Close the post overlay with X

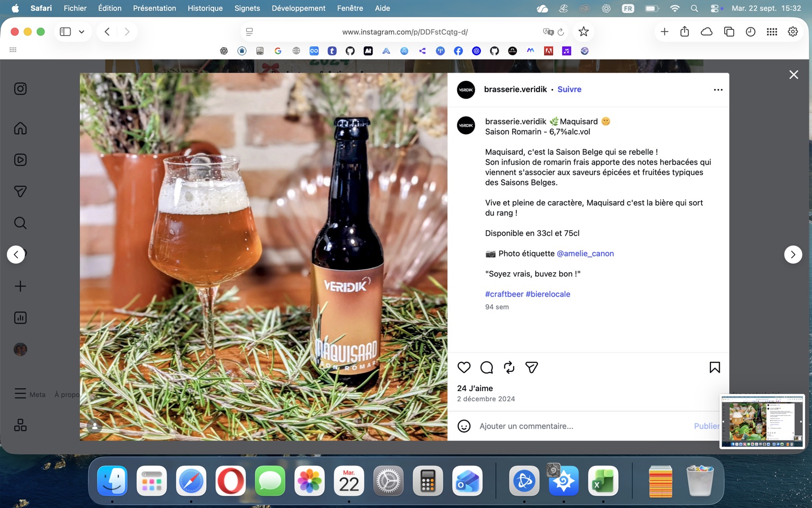tap(794, 75)
